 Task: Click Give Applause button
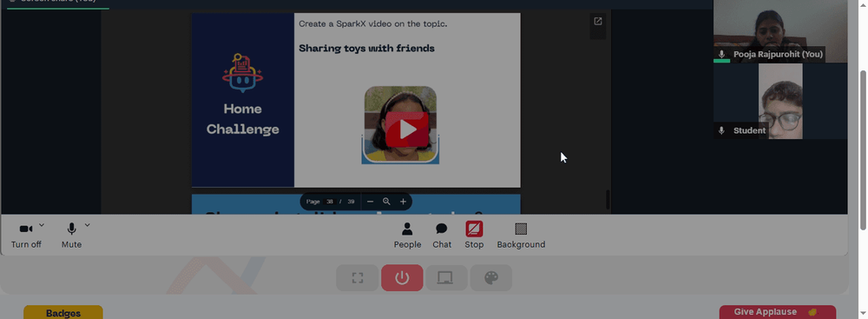coord(777,312)
